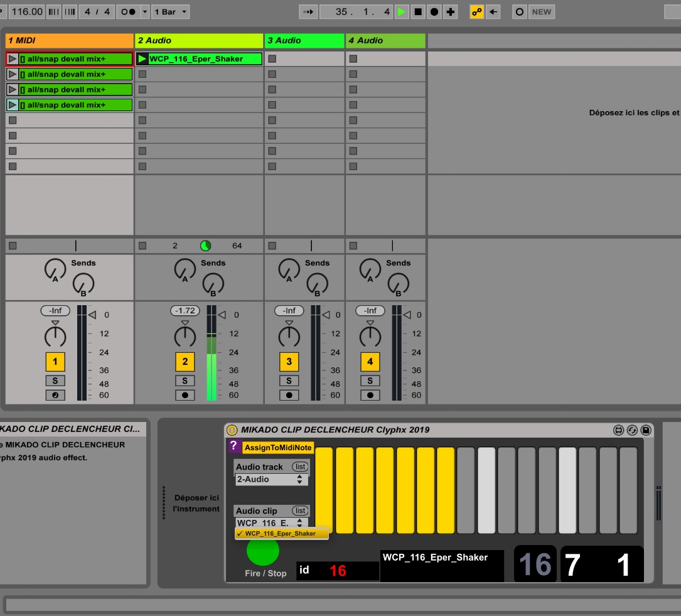The height and width of the screenshot is (616, 681).
Task: Click the transport Stop button
Action: 418,11
